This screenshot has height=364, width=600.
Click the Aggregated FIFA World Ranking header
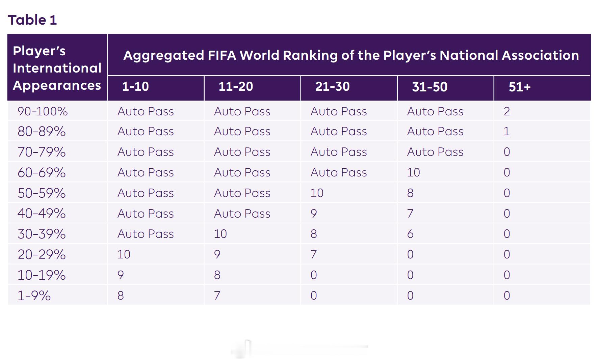[x=351, y=55]
